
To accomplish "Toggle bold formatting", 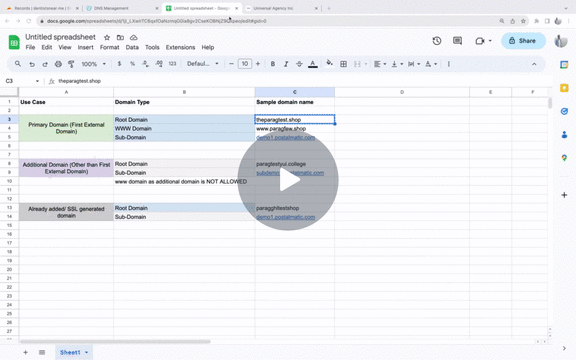I will 273,64.
